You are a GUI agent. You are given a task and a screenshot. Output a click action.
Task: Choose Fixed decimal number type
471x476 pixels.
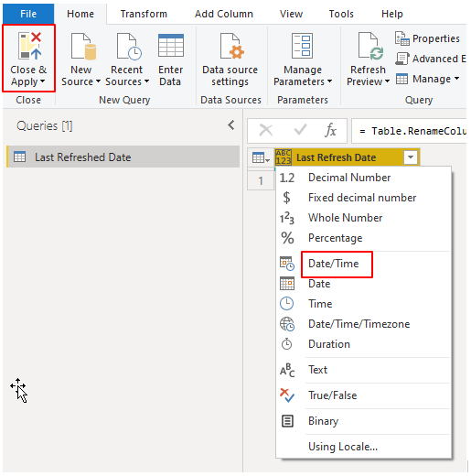pyautogui.click(x=363, y=198)
